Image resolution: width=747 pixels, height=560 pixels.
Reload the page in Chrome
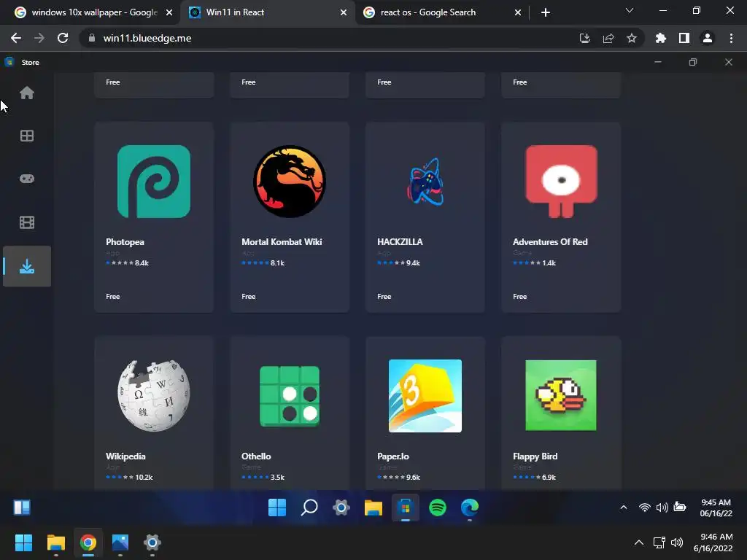point(63,38)
